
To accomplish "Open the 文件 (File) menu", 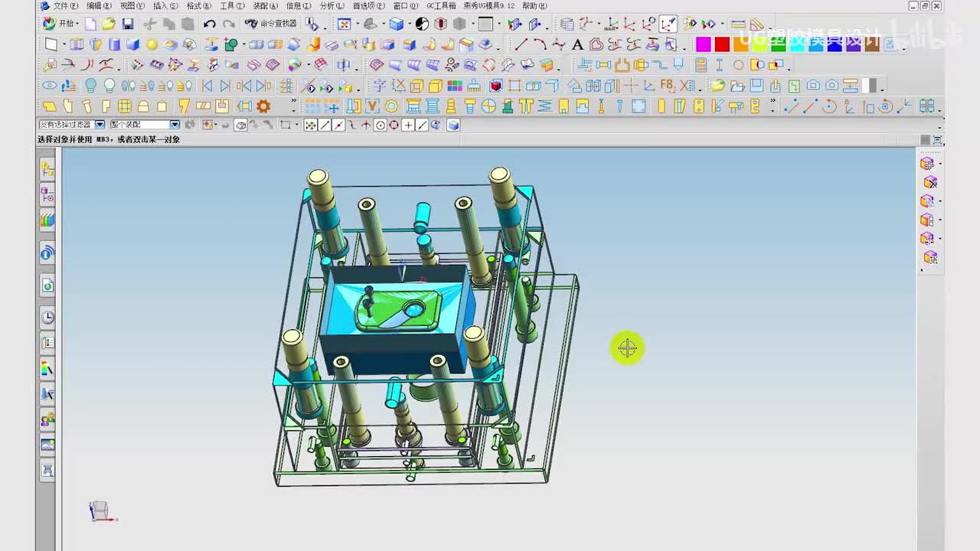I will click(65, 5).
